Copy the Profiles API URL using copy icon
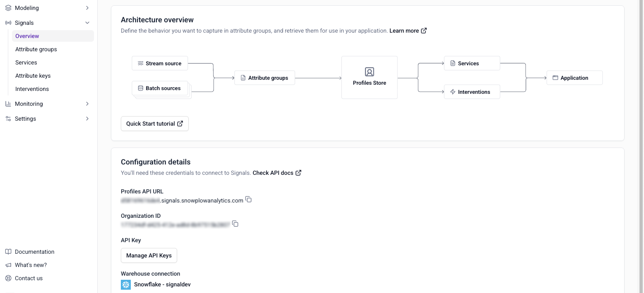Image resolution: width=644 pixels, height=293 pixels. point(248,199)
